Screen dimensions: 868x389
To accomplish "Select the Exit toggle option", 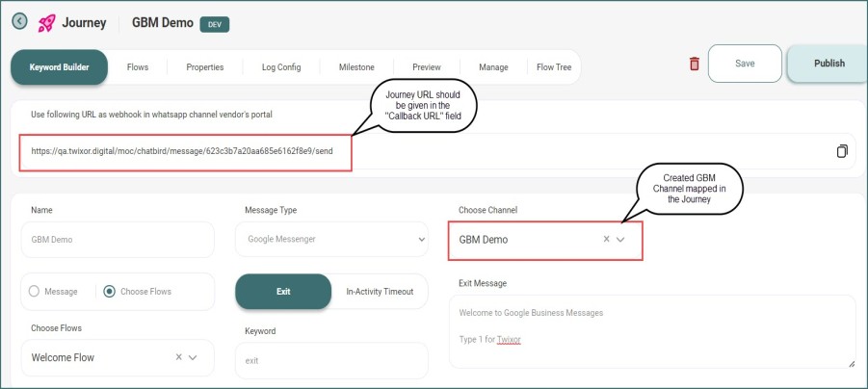I will tap(283, 291).
